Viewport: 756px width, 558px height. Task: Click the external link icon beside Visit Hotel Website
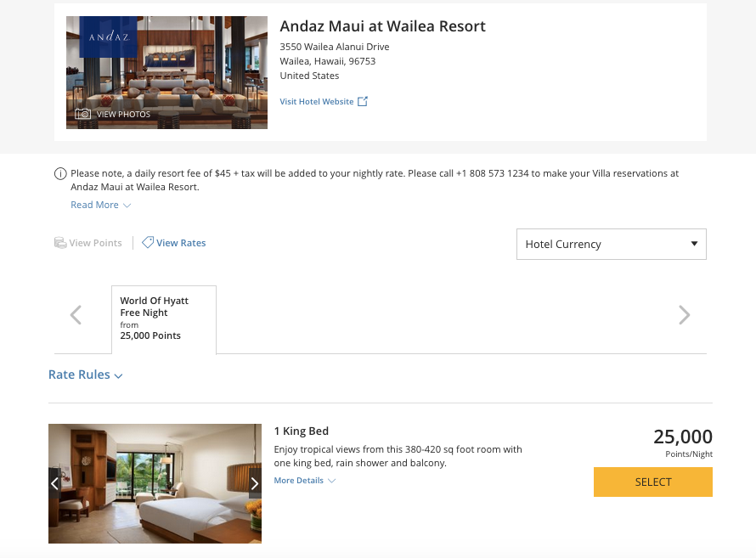point(363,101)
